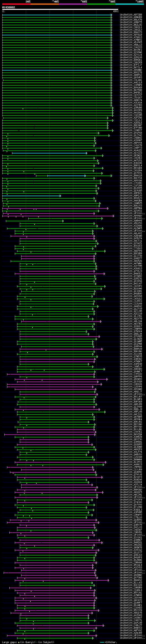Open hit UniRef100_B6ZL92
The width and height of the screenshot is (146, 644).
point(131,25)
